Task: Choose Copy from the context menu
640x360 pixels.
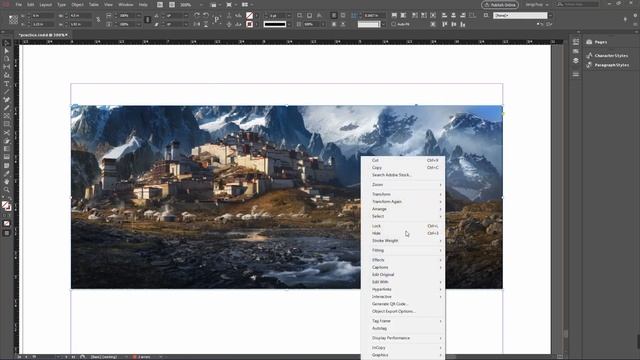Action: tap(403, 168)
